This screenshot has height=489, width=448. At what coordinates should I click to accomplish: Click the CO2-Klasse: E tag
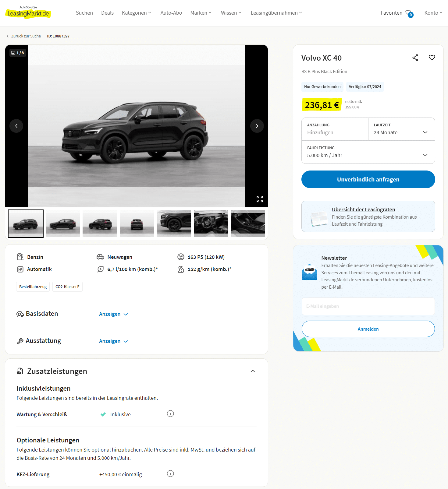[67, 287]
